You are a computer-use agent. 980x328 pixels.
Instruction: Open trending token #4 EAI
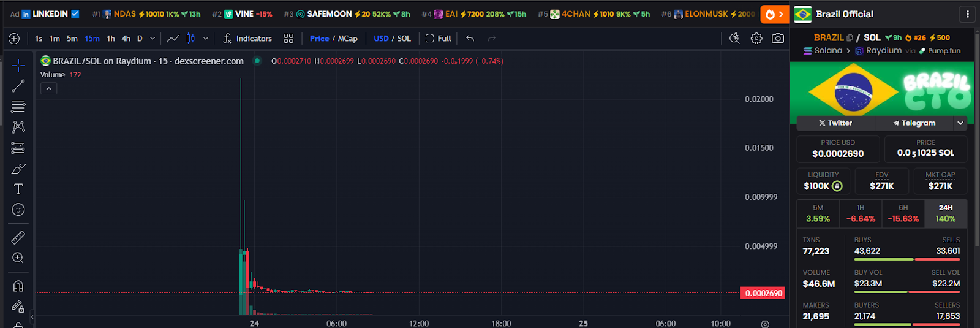click(x=473, y=14)
